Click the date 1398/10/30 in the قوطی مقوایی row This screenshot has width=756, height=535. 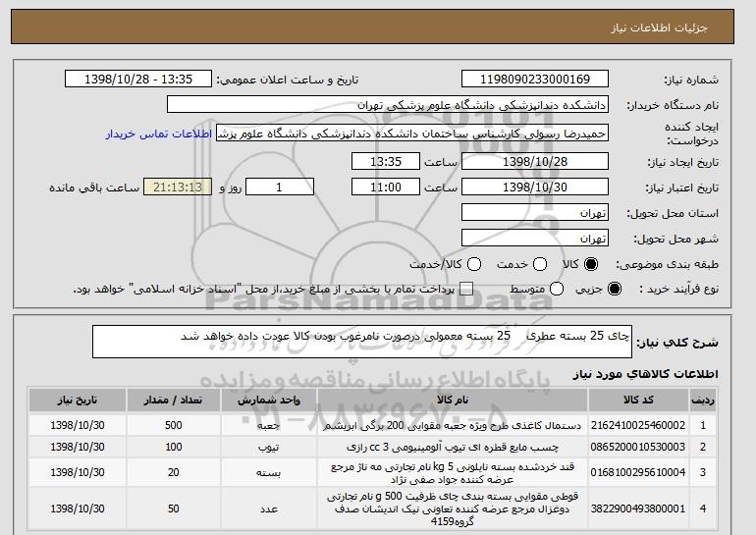point(78,508)
